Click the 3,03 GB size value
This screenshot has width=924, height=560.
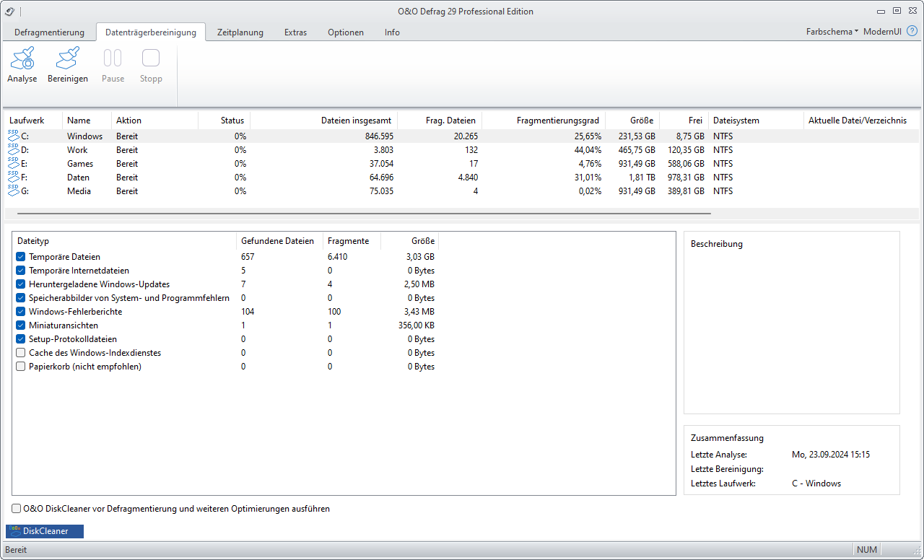click(x=420, y=257)
